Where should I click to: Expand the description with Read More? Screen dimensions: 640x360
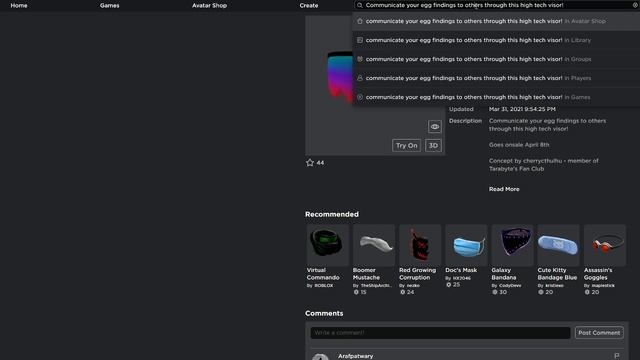pyautogui.click(x=504, y=189)
